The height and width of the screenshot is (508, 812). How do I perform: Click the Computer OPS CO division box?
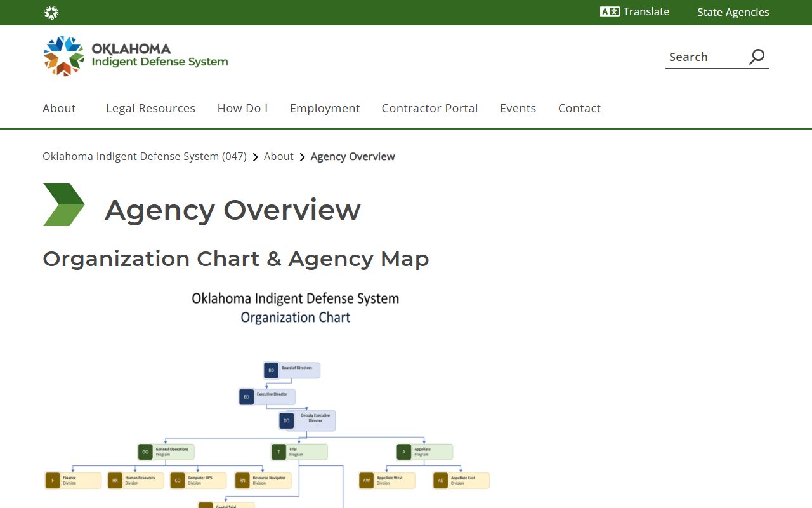199,481
